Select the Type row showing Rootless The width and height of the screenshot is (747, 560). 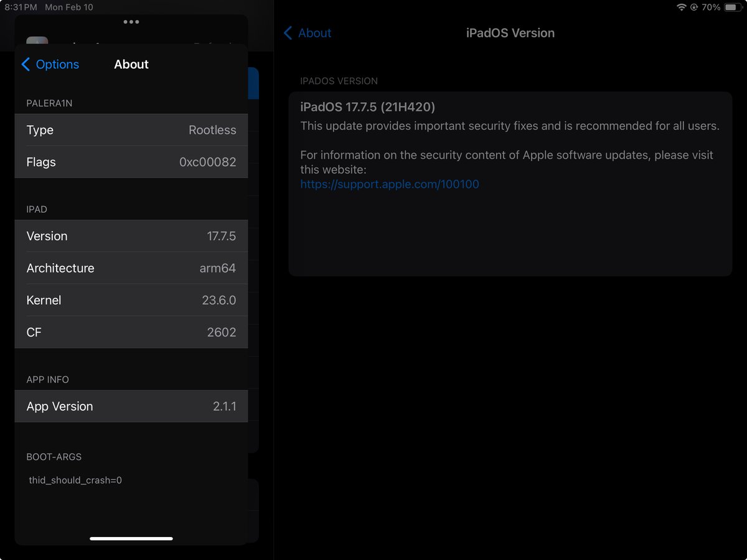pyautogui.click(x=131, y=130)
